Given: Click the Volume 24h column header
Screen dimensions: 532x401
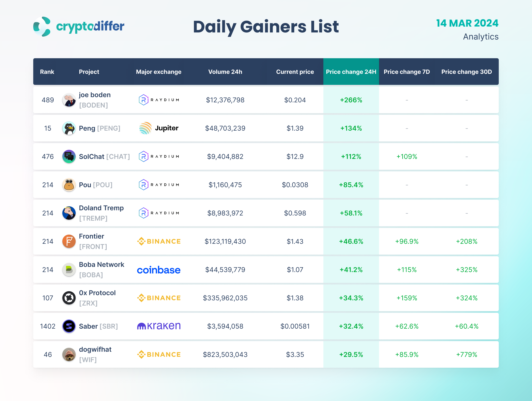Looking at the screenshot, I should [225, 72].
